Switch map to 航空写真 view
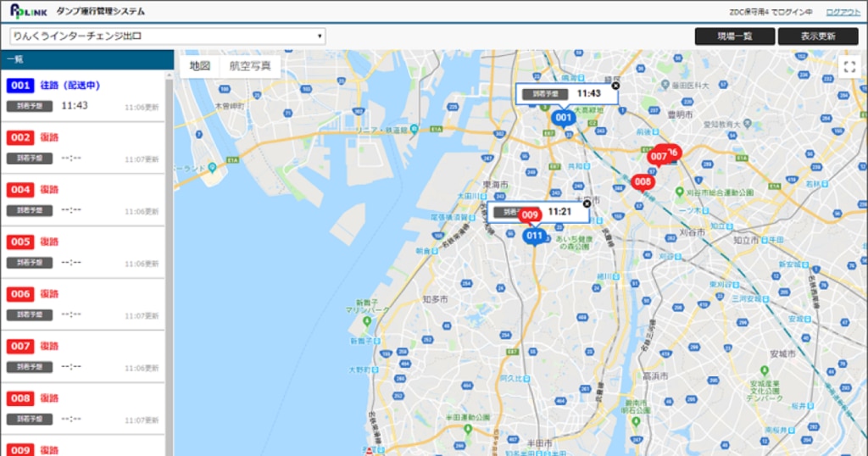This screenshot has height=456, width=868. pos(250,66)
